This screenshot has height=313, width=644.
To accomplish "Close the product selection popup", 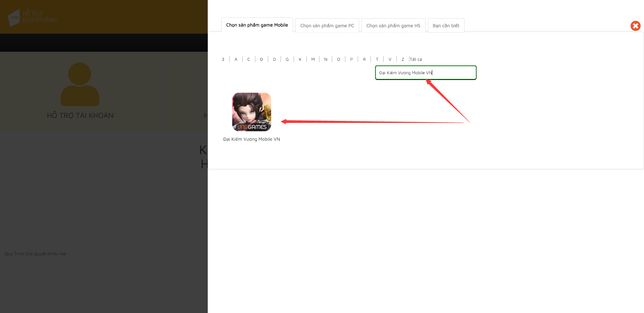I will (x=635, y=26).
